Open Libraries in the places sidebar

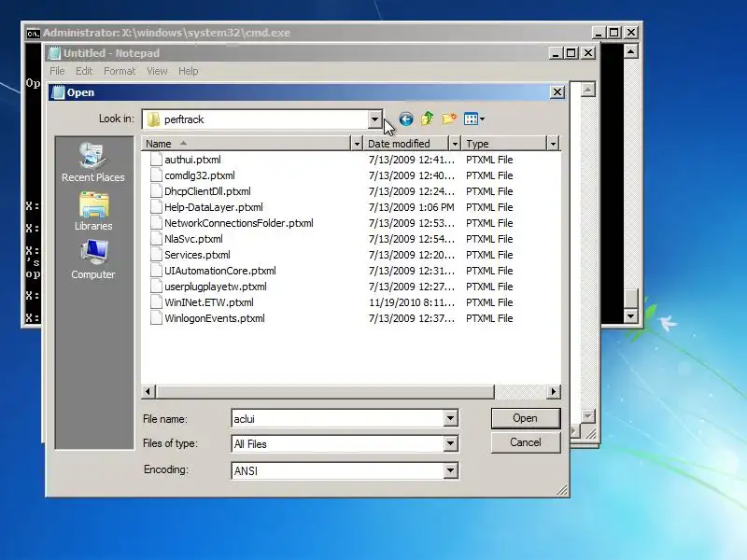94,212
